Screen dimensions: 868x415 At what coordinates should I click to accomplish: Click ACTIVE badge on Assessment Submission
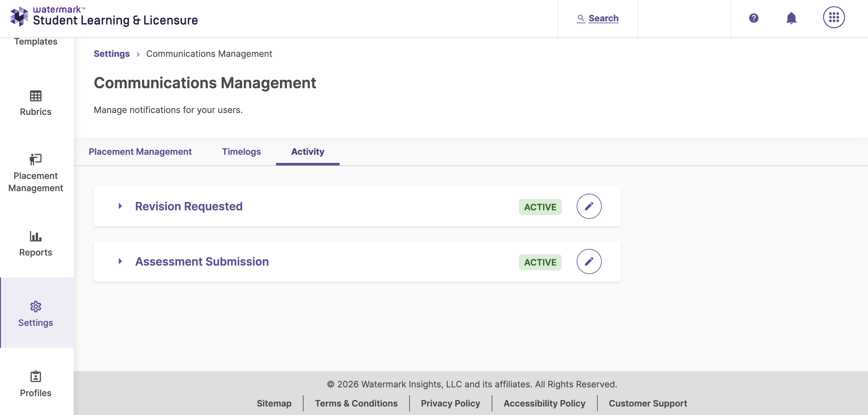tap(540, 262)
